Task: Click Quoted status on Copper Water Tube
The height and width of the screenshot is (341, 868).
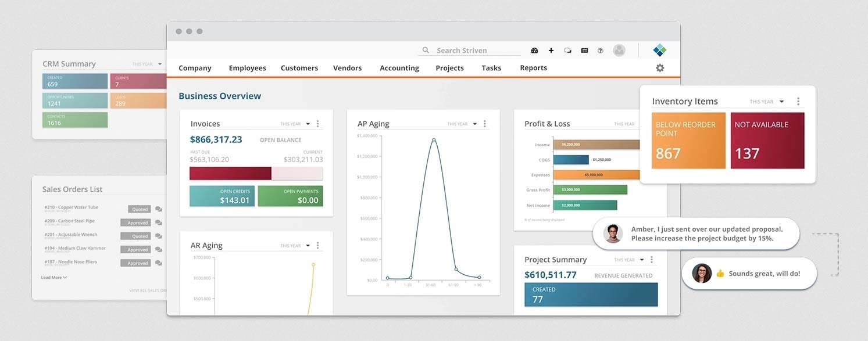Action: tap(140, 209)
